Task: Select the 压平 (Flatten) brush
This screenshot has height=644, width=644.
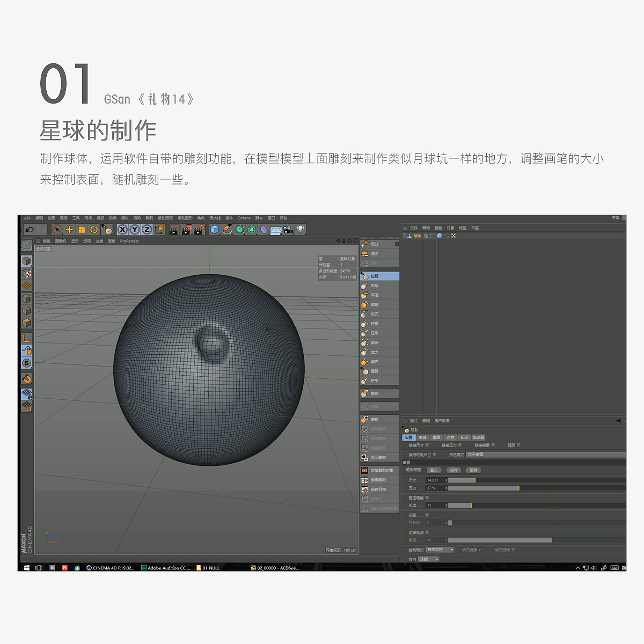Action: [380, 333]
